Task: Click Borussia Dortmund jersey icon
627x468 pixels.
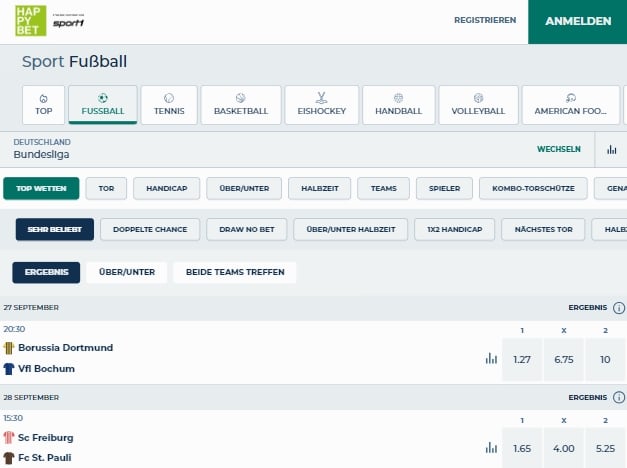Action: [8, 348]
